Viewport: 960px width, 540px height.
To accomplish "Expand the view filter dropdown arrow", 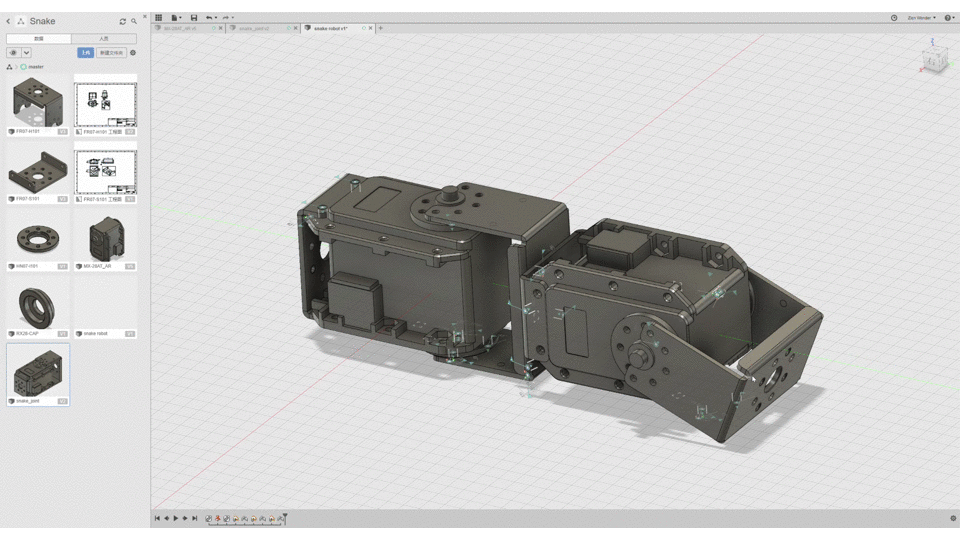I will click(26, 53).
